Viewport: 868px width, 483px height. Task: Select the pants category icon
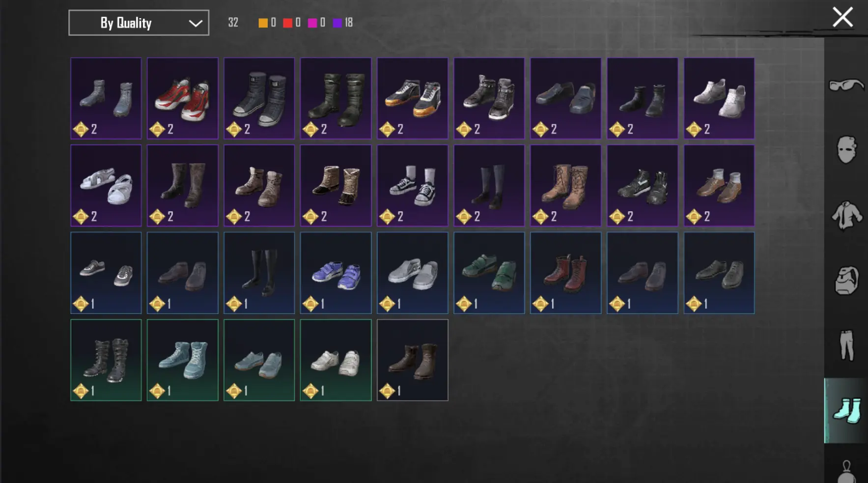point(847,345)
